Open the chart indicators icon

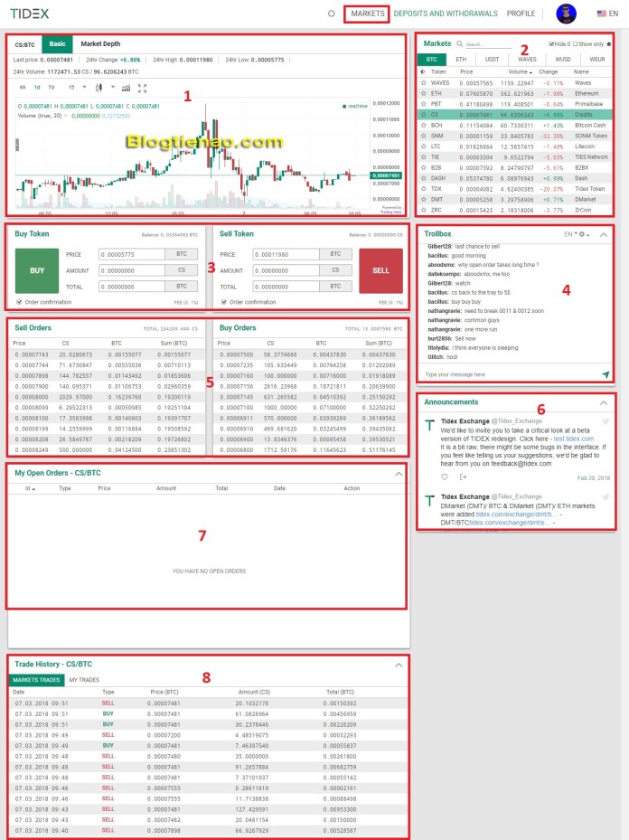(x=126, y=88)
